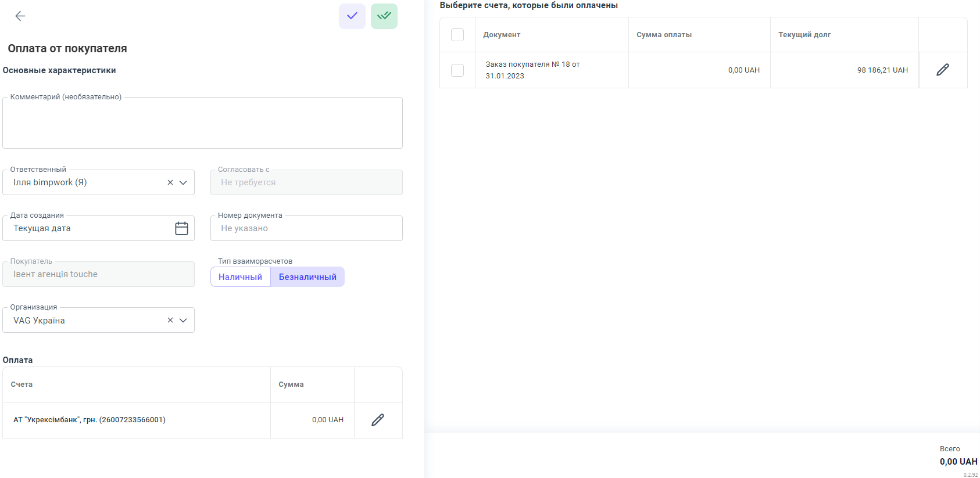Edit the Укрексімбанк account payment amount

(378, 420)
